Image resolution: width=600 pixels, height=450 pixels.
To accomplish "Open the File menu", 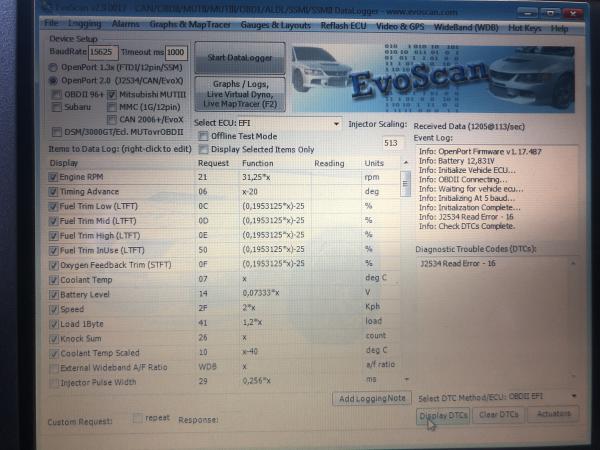I will (51, 23).
